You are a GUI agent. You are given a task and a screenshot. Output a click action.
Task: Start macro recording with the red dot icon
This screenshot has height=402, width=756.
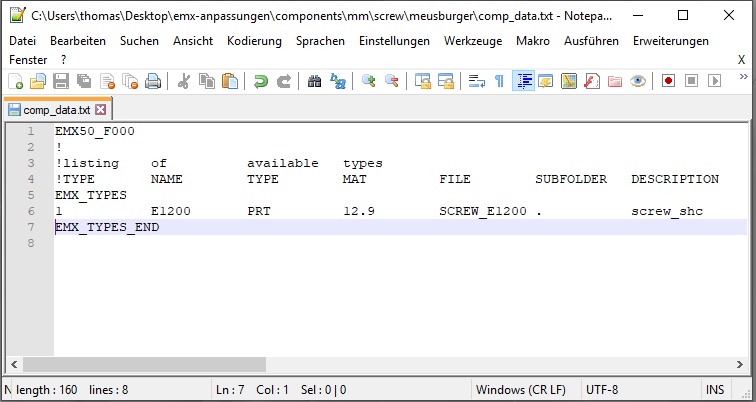point(668,81)
